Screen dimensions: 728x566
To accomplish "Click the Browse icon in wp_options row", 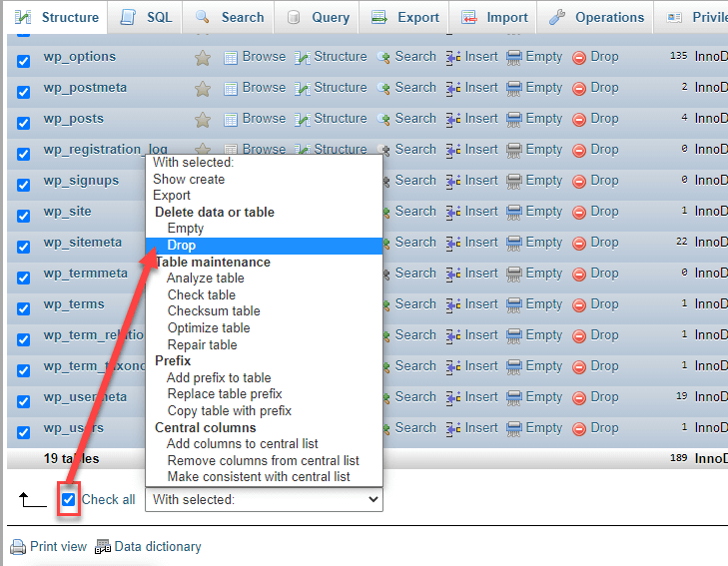I will pos(231,58).
